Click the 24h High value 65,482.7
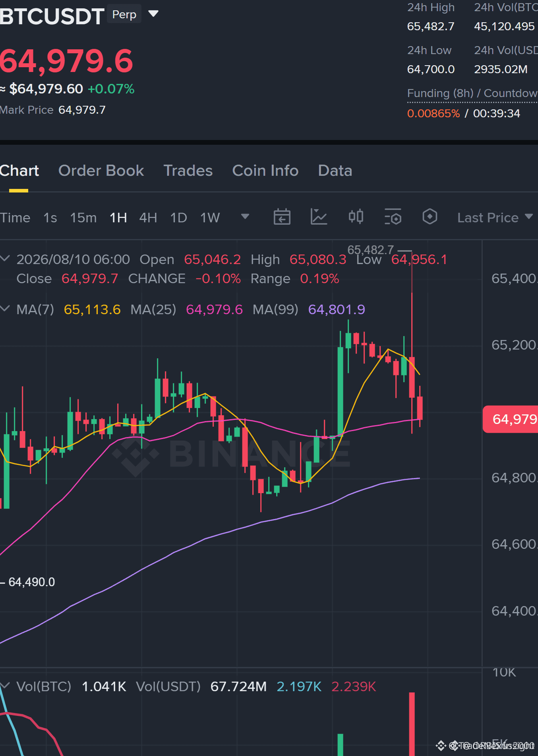The image size is (538, 756). [x=431, y=26]
